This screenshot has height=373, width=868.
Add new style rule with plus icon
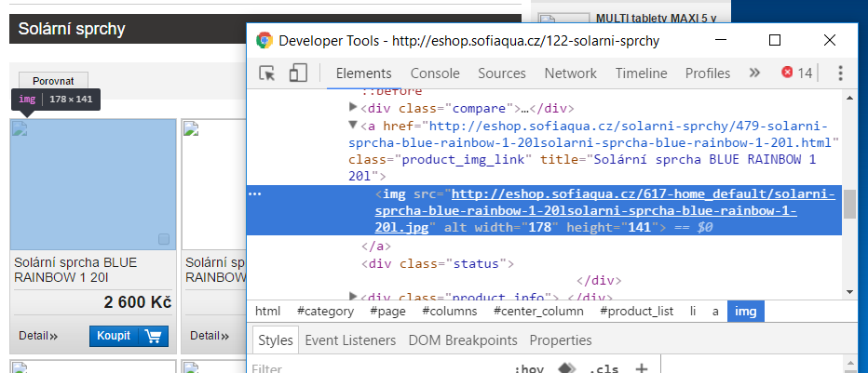tap(641, 368)
